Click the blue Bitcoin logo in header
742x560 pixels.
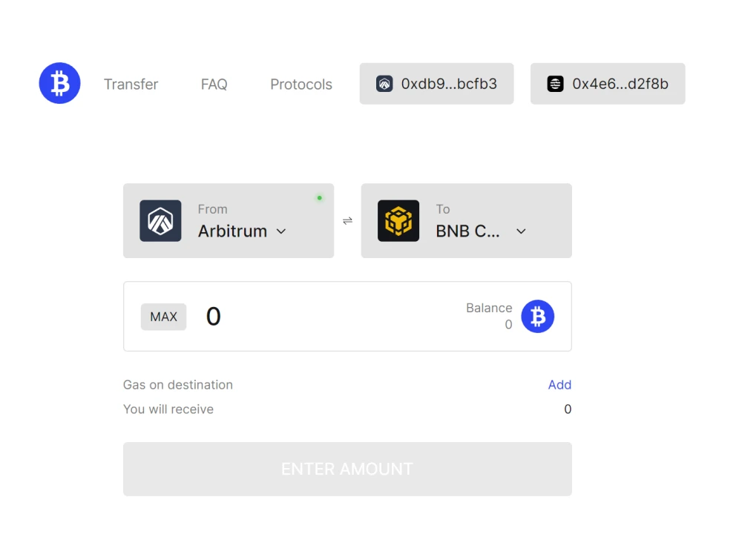(59, 83)
